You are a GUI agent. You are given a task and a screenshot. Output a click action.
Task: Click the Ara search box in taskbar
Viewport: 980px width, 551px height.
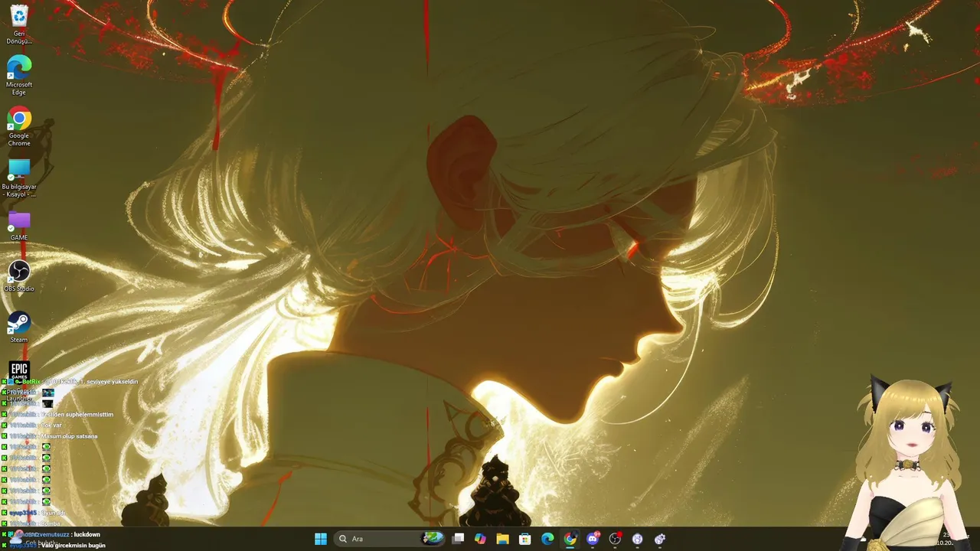pos(390,539)
